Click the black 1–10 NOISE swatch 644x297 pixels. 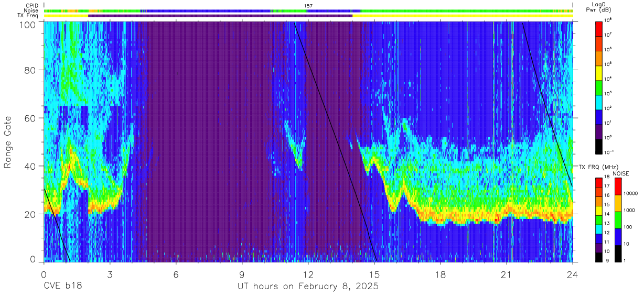[618, 252]
